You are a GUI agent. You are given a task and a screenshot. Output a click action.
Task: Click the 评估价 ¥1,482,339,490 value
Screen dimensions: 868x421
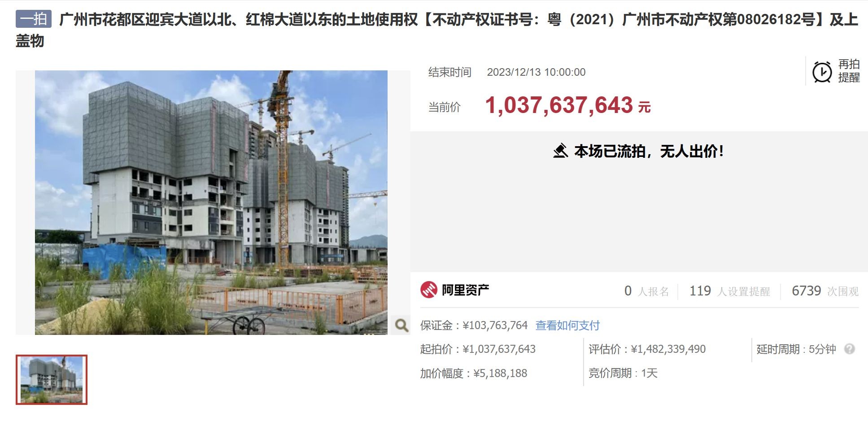tap(647, 349)
